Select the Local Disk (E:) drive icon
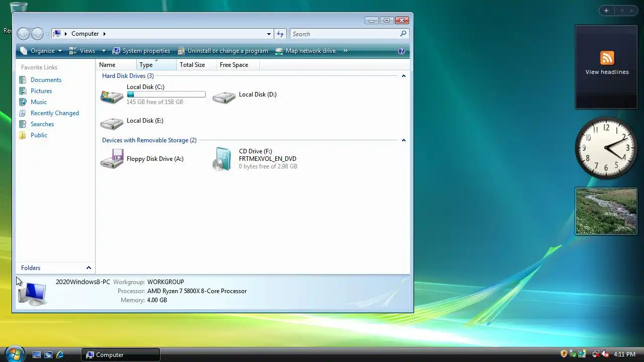Screen dimensions: 644x362 [x=112, y=123]
